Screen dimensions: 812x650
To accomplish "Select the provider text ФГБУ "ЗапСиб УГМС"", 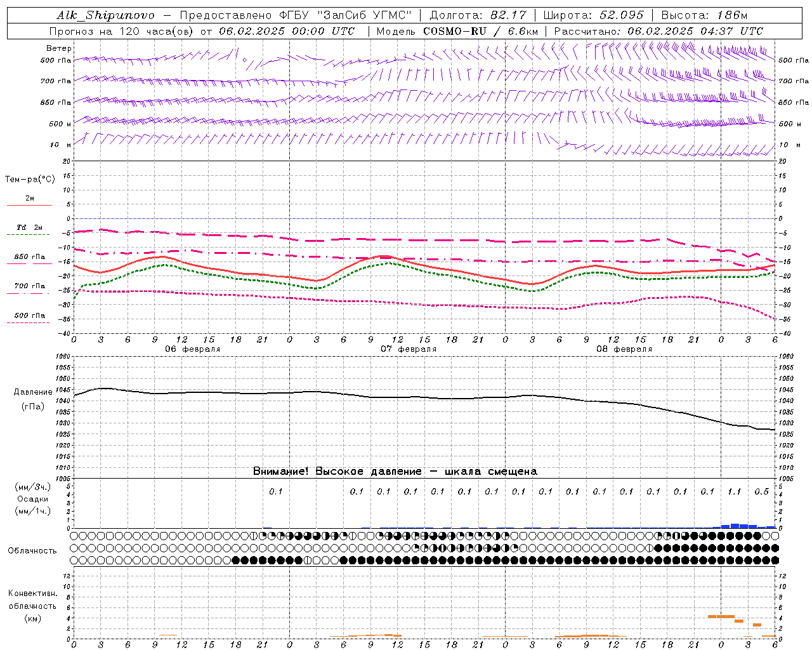I will coord(345,15).
